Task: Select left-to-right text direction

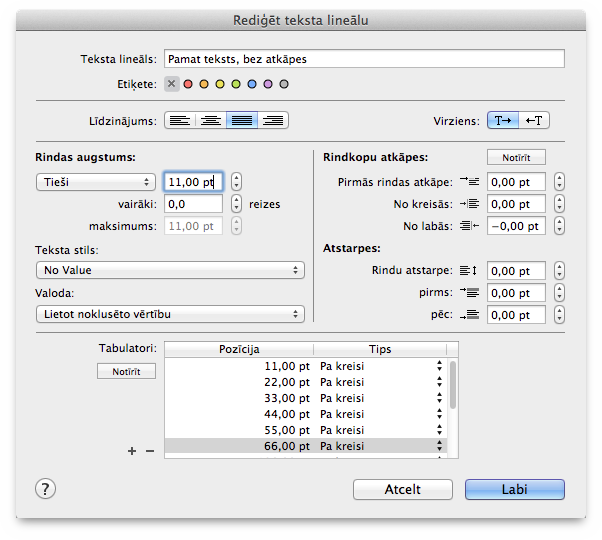Action: (503, 121)
